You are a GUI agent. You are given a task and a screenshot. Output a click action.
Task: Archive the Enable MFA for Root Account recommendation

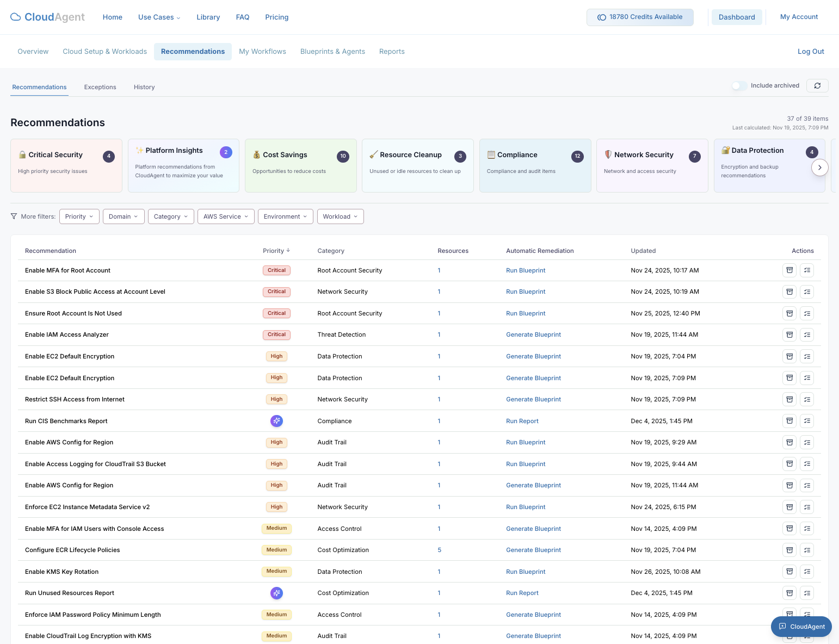pyautogui.click(x=789, y=270)
